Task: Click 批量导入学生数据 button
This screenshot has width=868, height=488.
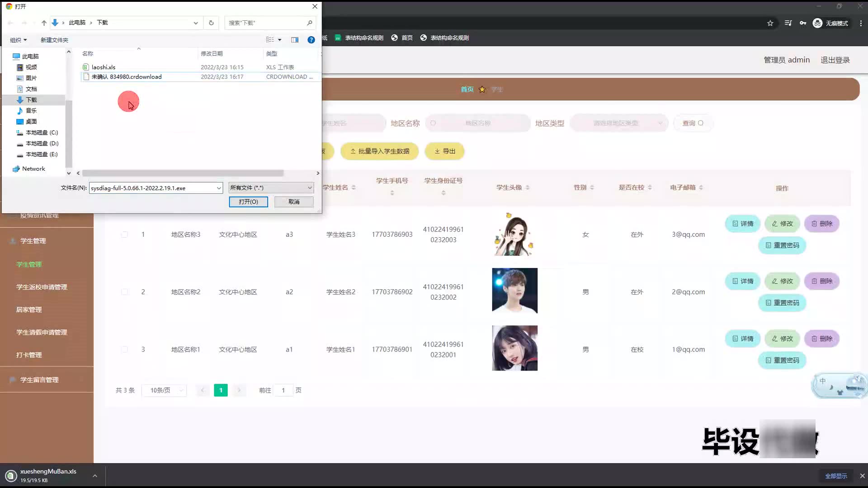Action: pyautogui.click(x=380, y=151)
